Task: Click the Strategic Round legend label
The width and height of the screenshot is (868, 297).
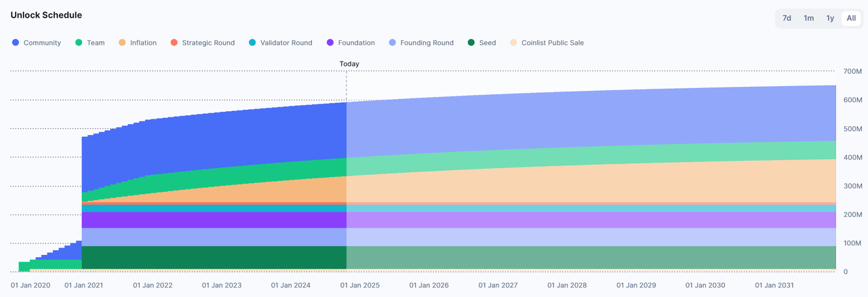Action: click(x=210, y=43)
